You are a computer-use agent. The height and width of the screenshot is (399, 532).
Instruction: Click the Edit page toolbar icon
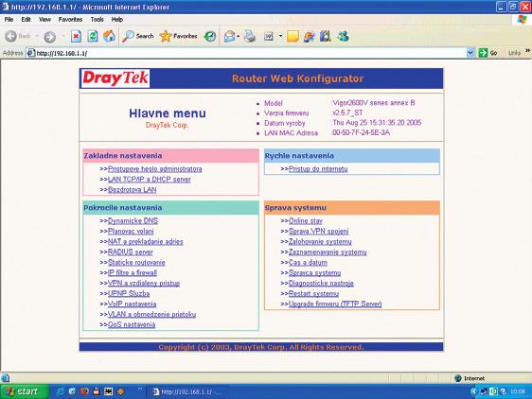269,36
